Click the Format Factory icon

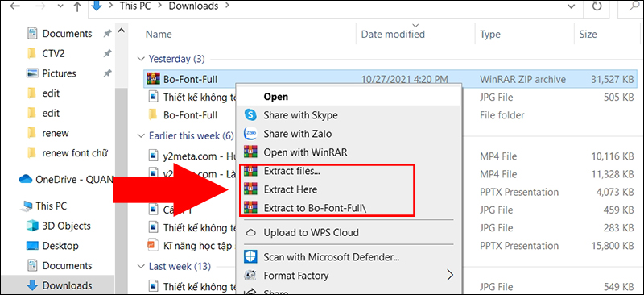(250, 275)
